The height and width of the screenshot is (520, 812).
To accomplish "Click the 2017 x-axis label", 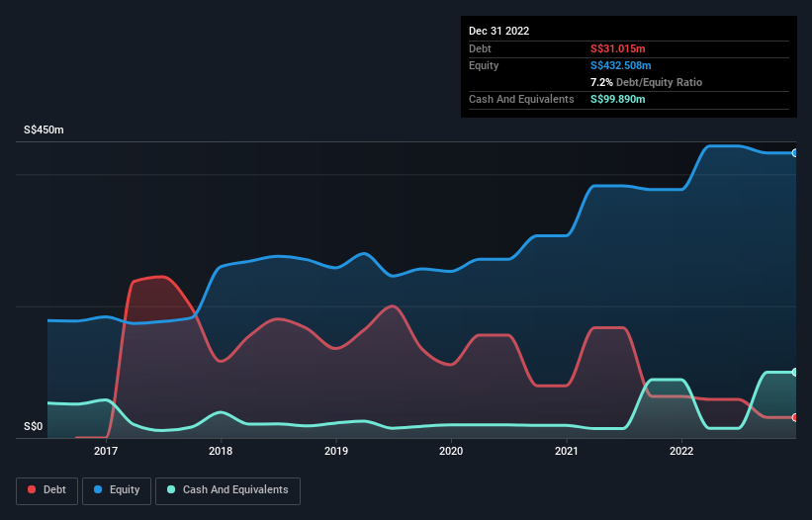I will 106,451.
